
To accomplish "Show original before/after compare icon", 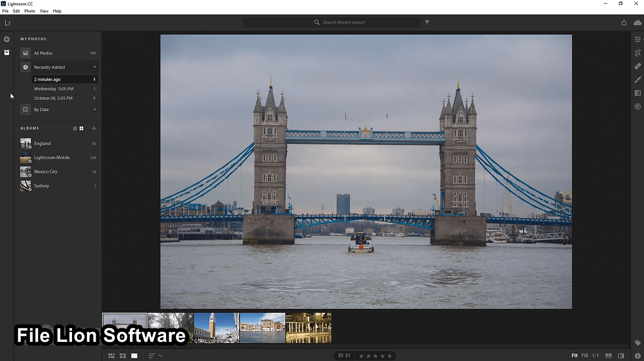I will coord(621,355).
